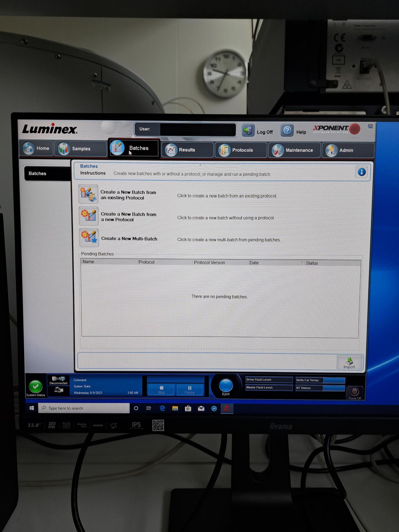Open the Mail app from taskbar

pyautogui.click(x=201, y=408)
